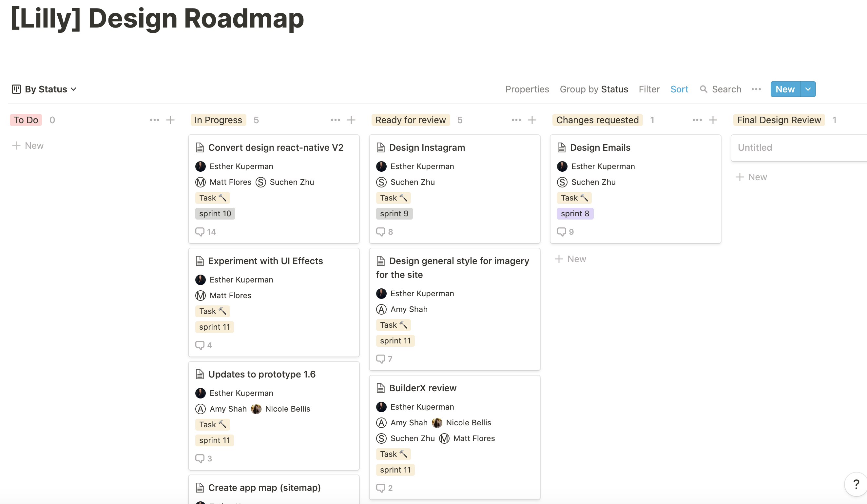Open the Experiment with UI Effects card
867x504 pixels.
(265, 261)
